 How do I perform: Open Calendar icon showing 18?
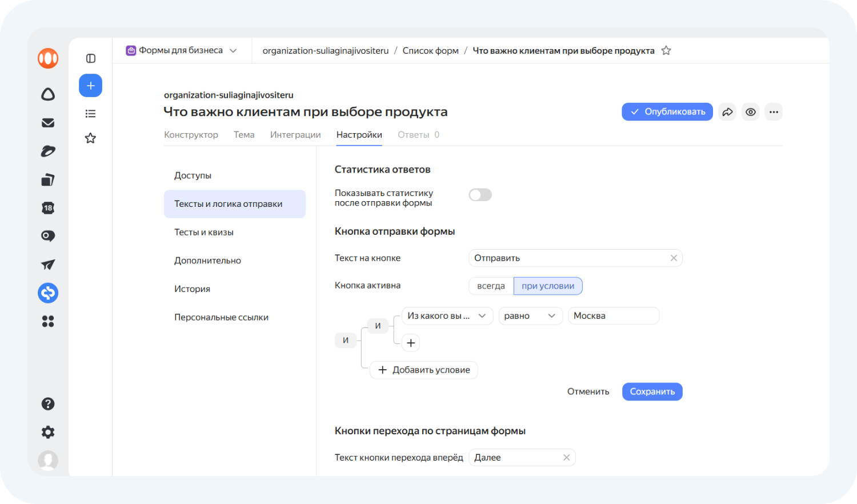tap(48, 208)
